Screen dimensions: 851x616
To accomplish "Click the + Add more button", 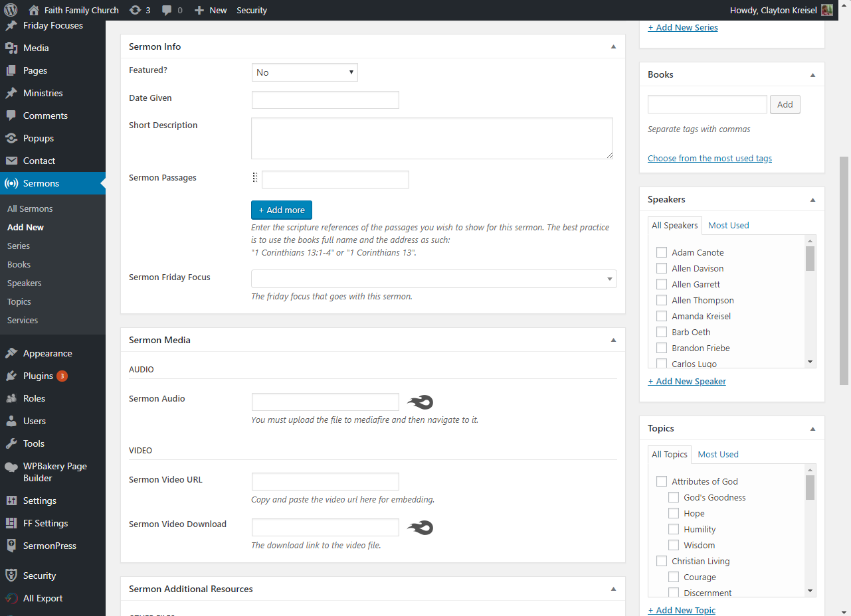I will point(282,210).
